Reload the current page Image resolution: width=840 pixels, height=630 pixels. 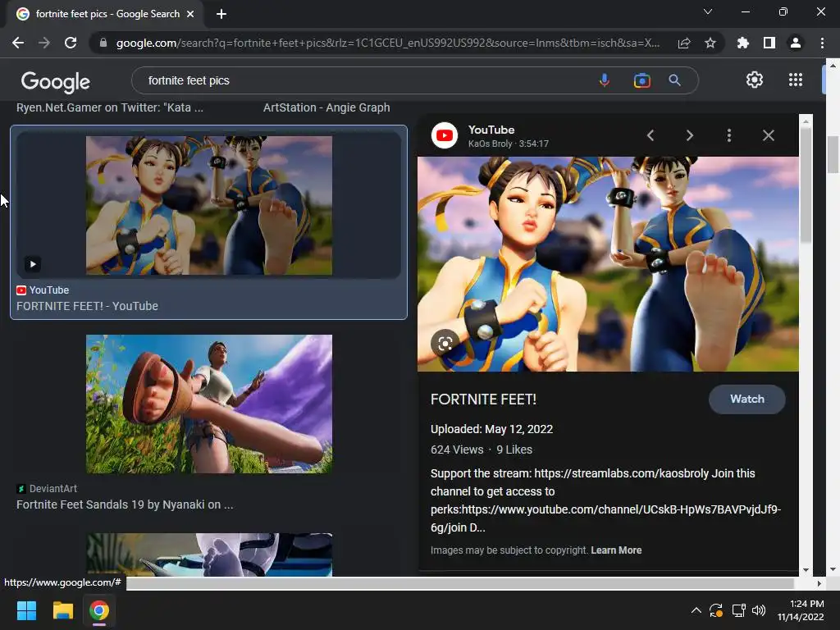click(x=71, y=43)
